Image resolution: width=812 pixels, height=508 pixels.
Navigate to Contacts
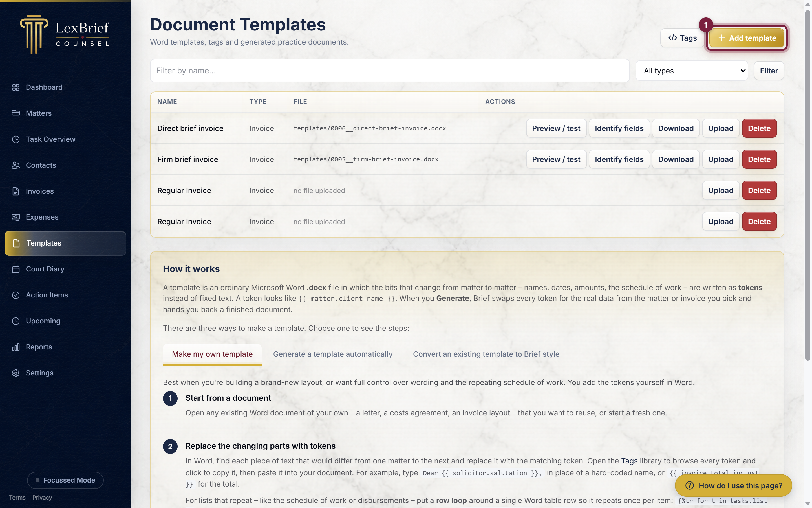point(65,165)
